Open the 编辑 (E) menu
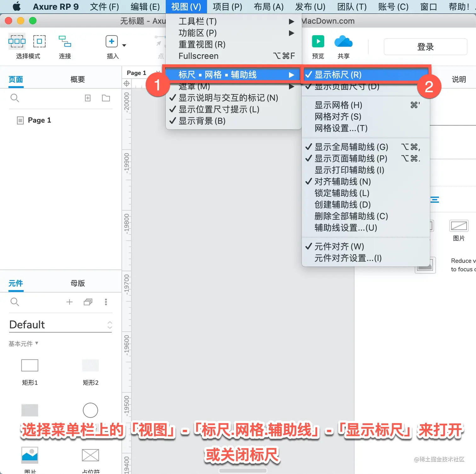The height and width of the screenshot is (474, 476). tap(145, 7)
